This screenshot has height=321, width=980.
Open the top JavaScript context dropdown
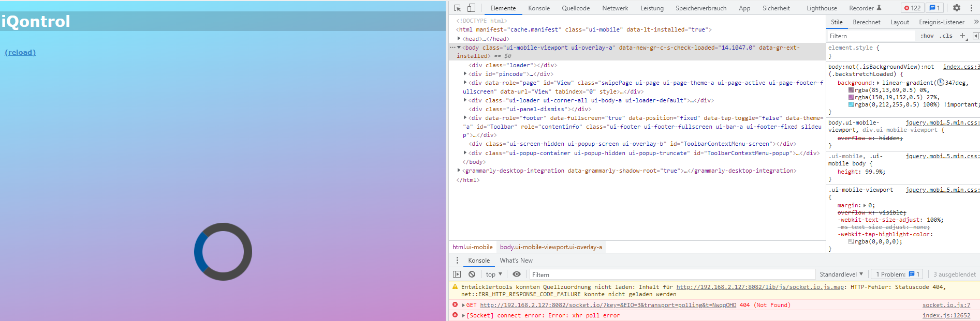coord(494,274)
